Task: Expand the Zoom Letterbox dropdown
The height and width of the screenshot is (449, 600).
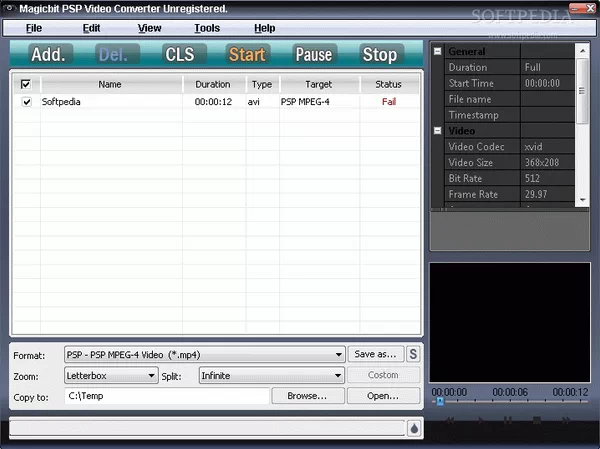Action: (152, 376)
